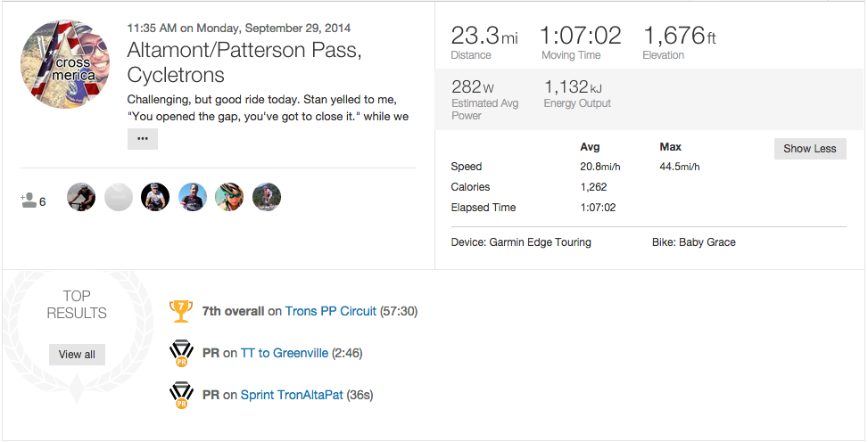Click the black-background cyclist avatar

(x=155, y=197)
